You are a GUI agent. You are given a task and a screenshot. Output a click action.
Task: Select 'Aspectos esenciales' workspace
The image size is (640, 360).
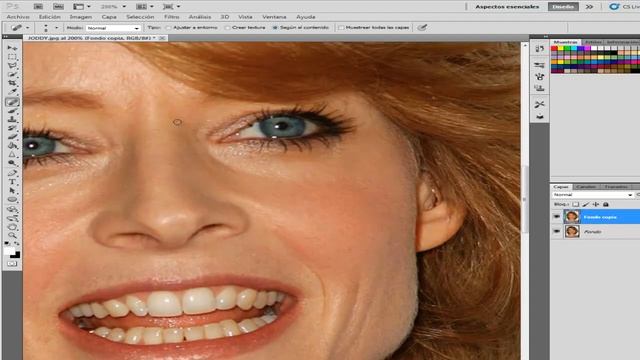[x=507, y=7]
